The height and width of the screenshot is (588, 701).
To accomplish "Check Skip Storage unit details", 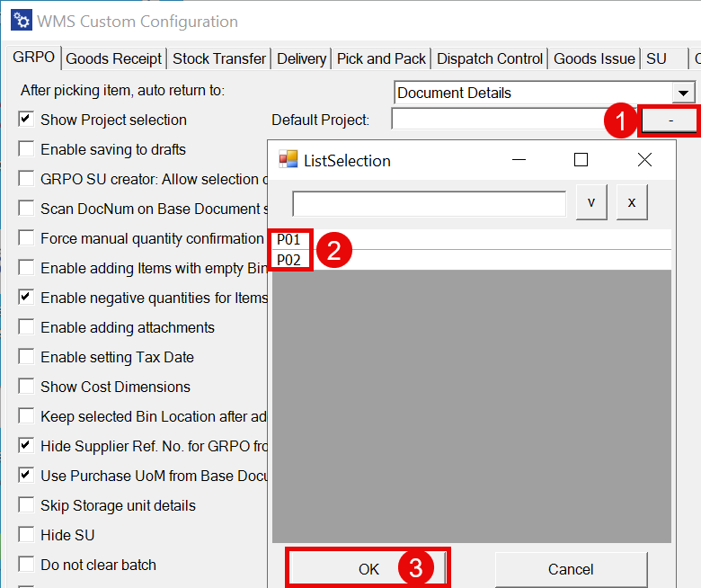I will pos(26,504).
